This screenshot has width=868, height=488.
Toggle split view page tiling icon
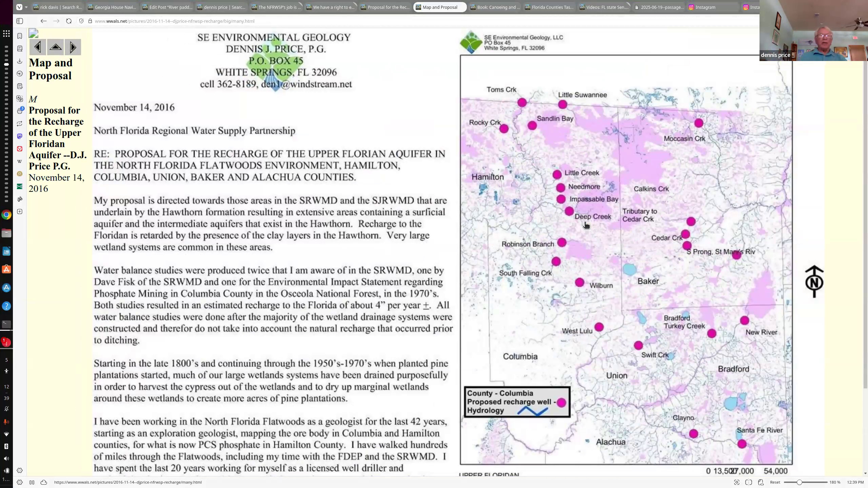pyautogui.click(x=749, y=482)
